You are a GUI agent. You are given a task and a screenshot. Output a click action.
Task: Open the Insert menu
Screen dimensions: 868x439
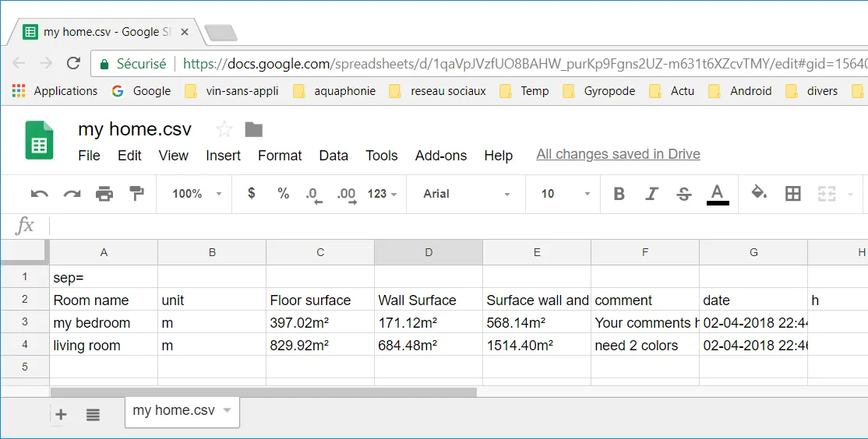coord(223,156)
